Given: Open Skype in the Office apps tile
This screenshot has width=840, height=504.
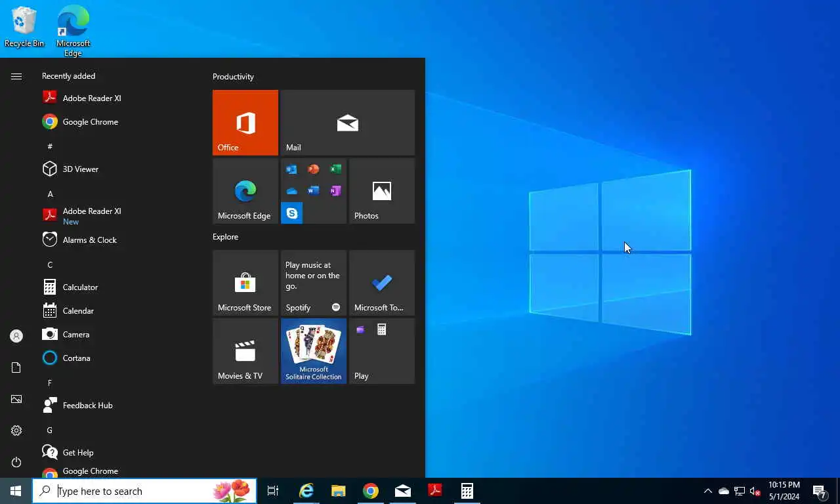Looking at the screenshot, I should click(292, 213).
